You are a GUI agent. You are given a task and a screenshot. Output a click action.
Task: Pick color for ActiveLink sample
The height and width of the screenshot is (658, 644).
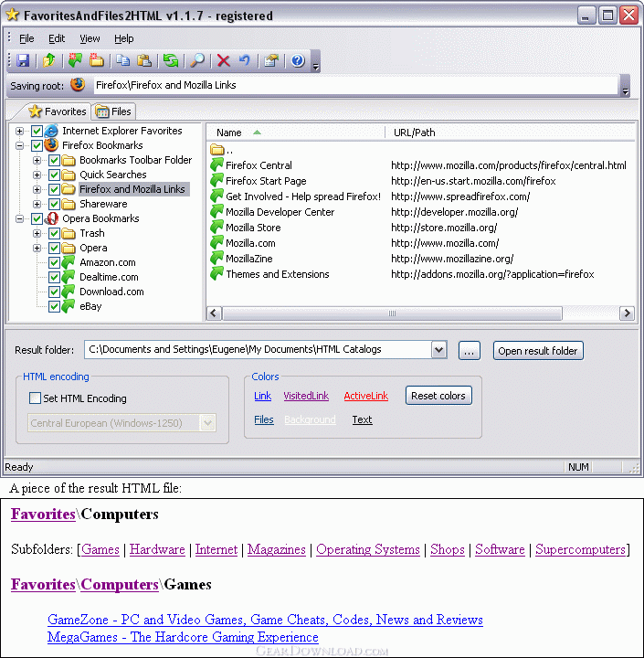tap(365, 396)
